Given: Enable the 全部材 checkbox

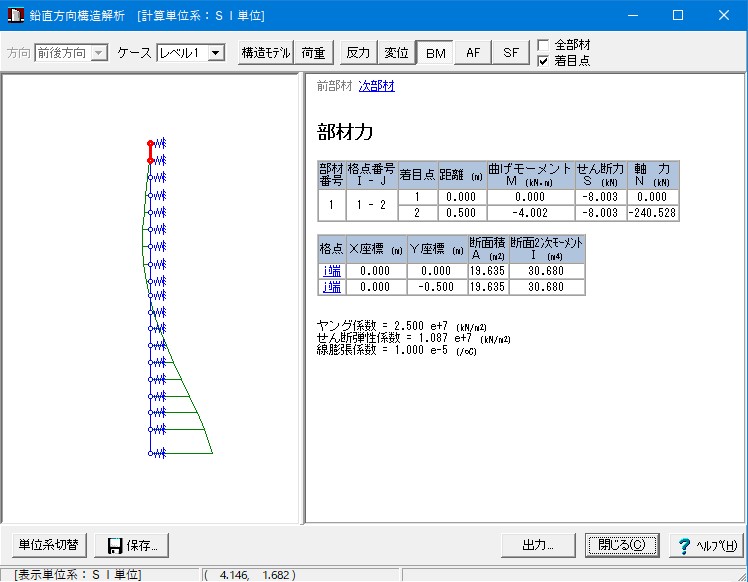Looking at the screenshot, I should pos(543,45).
